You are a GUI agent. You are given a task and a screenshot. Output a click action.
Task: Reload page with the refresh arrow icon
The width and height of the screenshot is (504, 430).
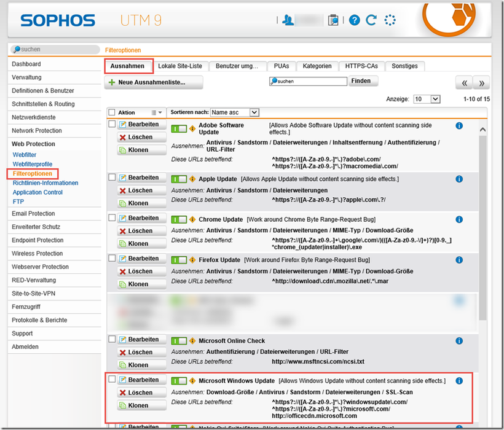(371, 20)
